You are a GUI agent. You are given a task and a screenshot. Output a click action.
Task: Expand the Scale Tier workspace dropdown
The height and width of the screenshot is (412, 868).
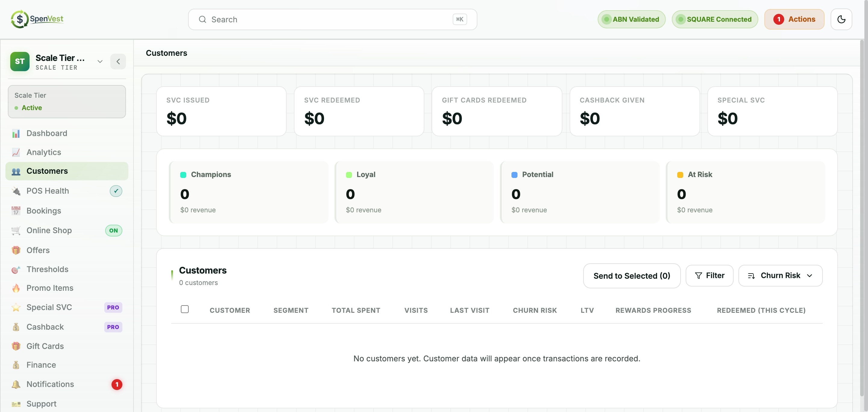100,61
